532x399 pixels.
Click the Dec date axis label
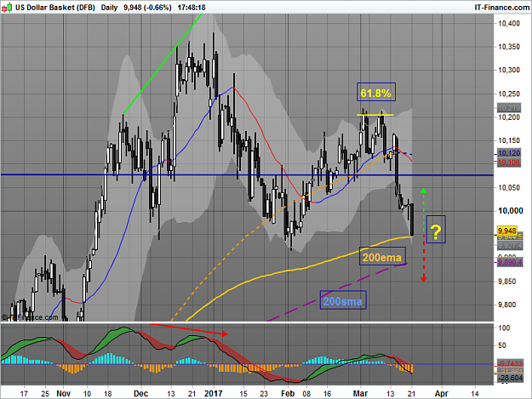(x=140, y=394)
